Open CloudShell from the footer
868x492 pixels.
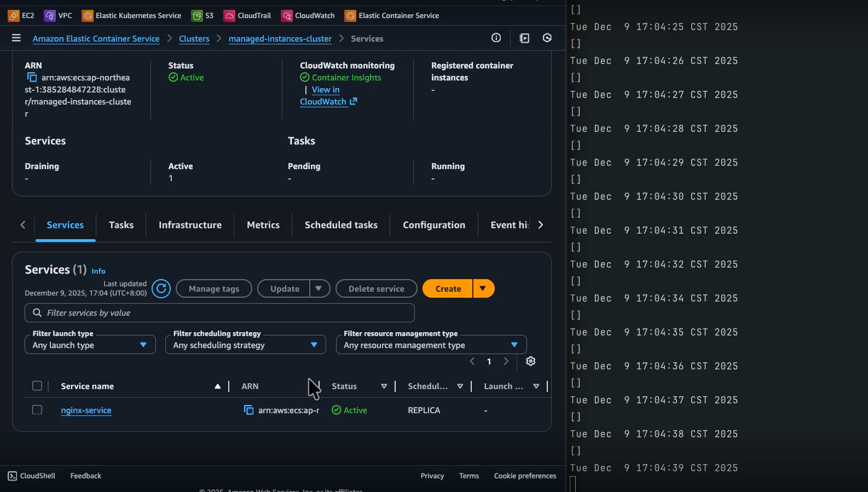click(x=32, y=476)
